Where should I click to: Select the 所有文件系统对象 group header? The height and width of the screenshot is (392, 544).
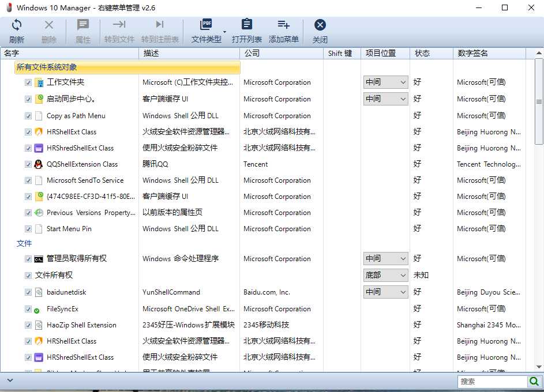tap(127, 67)
